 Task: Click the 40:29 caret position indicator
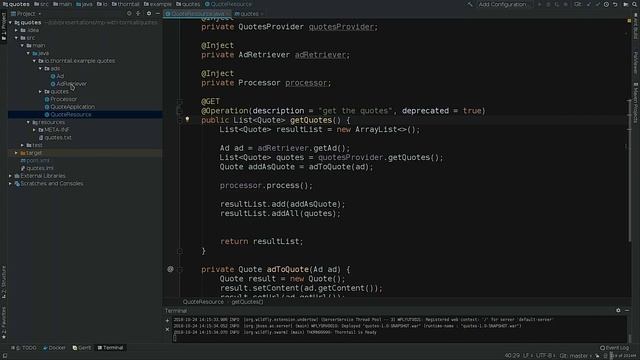point(512,356)
